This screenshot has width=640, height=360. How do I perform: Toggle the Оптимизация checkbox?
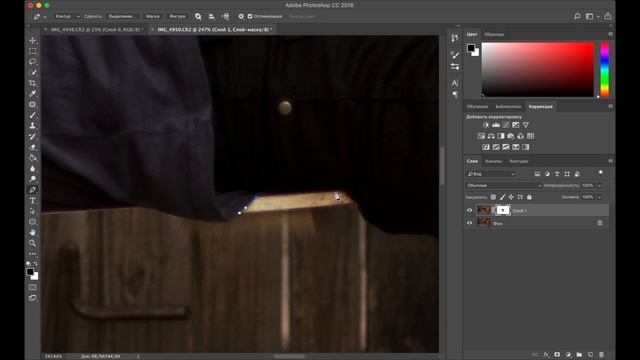coord(250,16)
